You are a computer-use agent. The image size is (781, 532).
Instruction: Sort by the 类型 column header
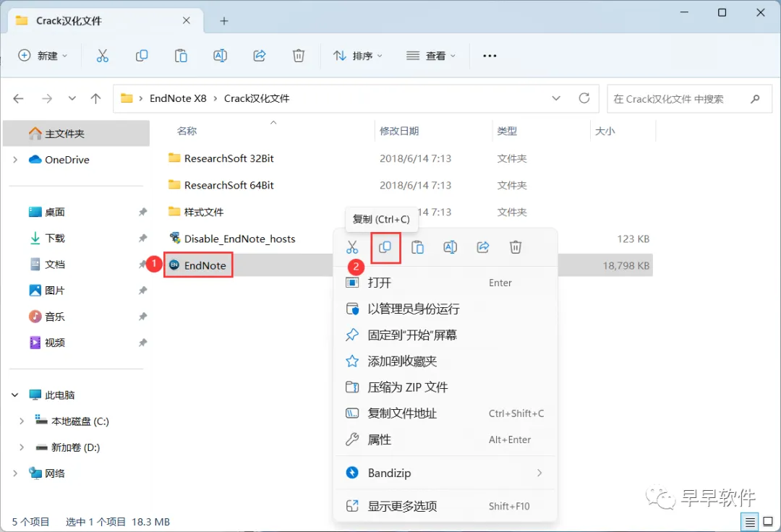pos(507,131)
